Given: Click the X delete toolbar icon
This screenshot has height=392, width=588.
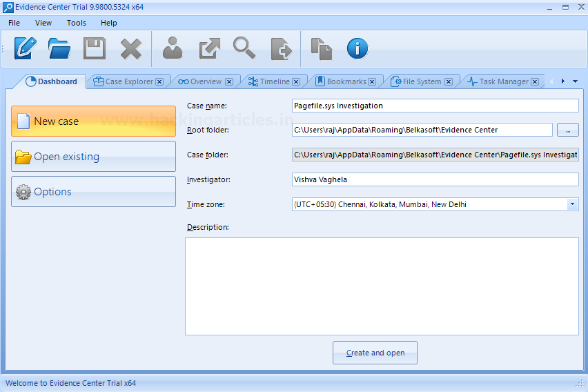Looking at the screenshot, I should [x=130, y=48].
